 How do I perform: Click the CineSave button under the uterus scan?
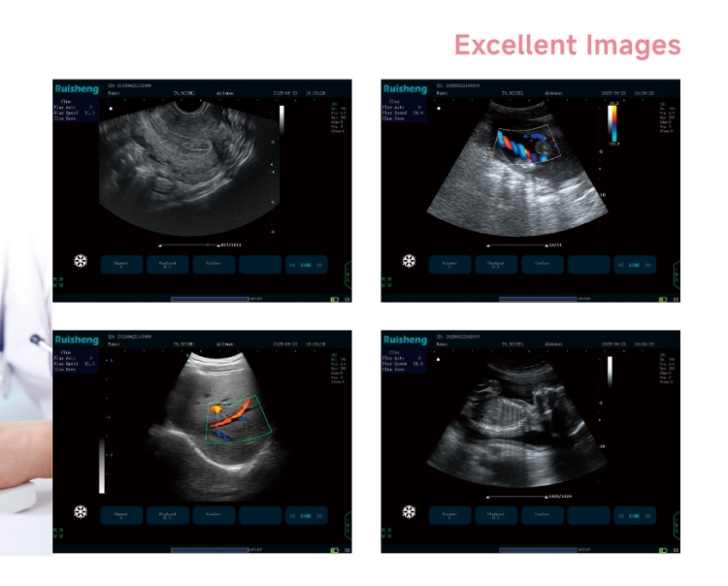tap(214, 265)
